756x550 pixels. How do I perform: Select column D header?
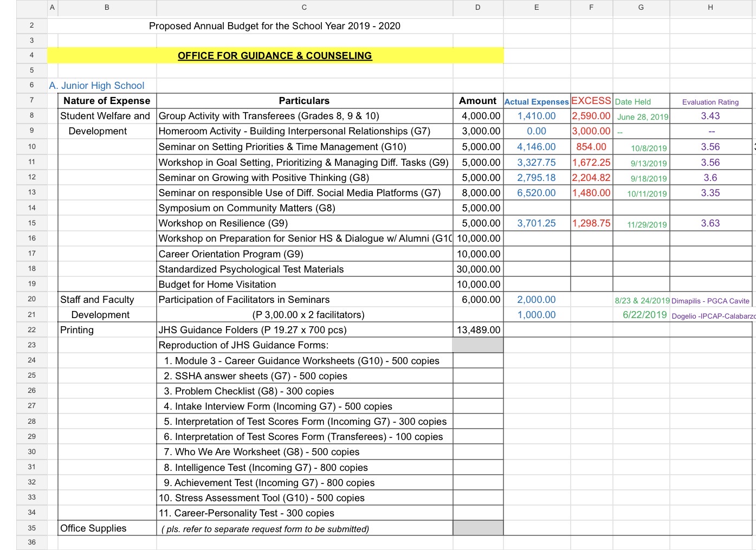click(478, 8)
